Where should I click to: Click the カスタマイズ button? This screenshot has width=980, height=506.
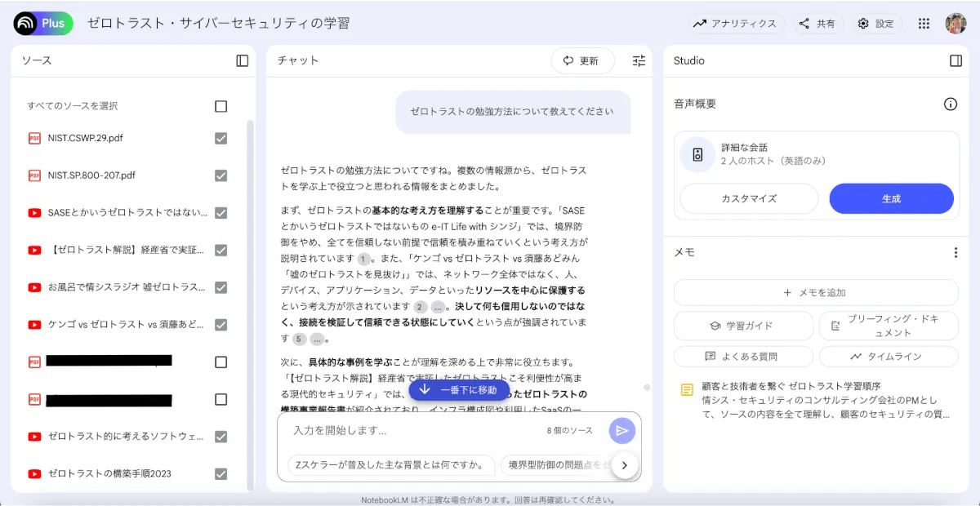pos(749,198)
